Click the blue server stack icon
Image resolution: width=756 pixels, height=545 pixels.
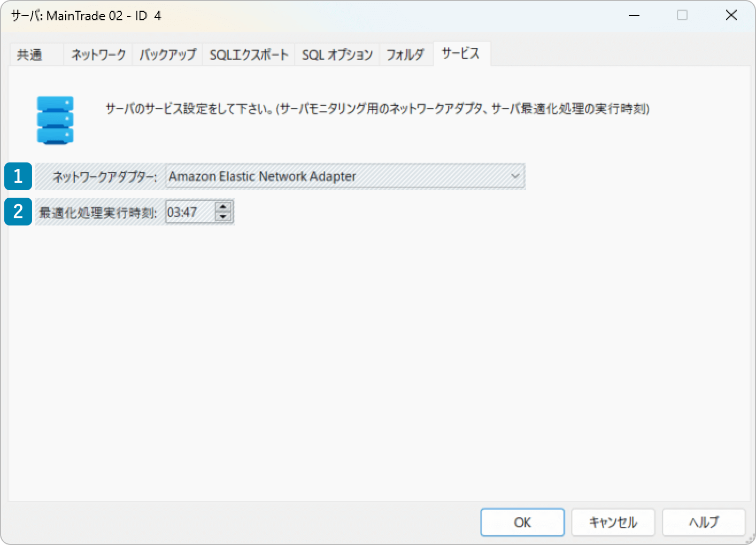(x=55, y=120)
